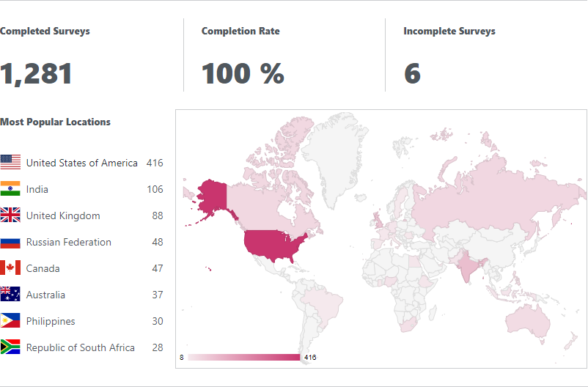Select the United States of America label
The image size is (588, 387).
[x=82, y=163]
